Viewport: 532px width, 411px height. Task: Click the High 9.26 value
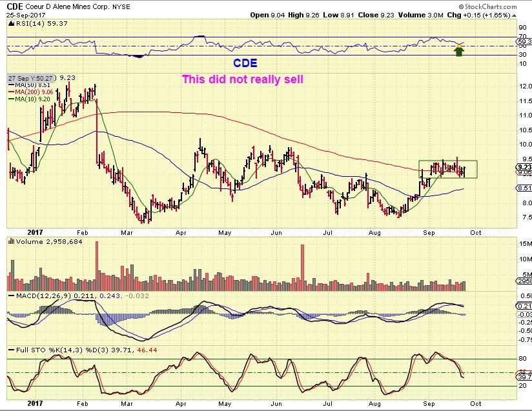pyautogui.click(x=303, y=15)
